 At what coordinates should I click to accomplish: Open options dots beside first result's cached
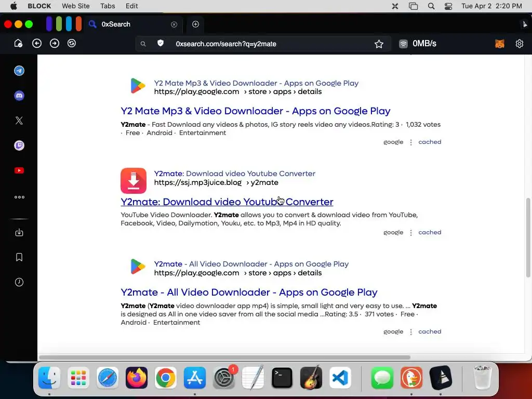point(411,142)
